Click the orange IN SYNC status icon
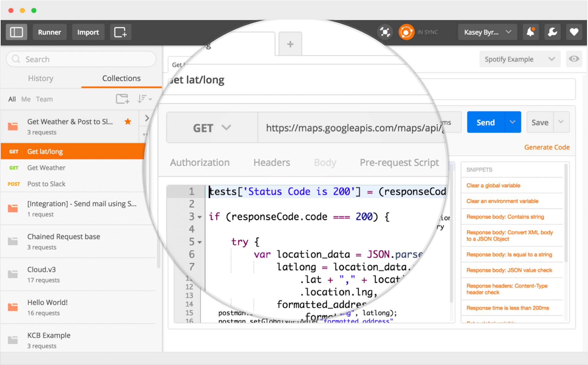Screen dimensions: 588x365 [406, 32]
